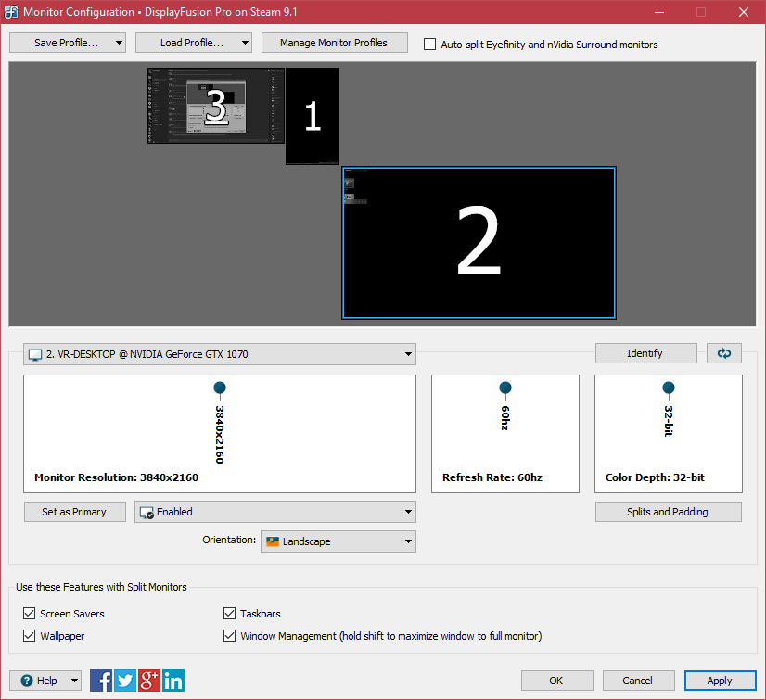Click the Splits and Padding button

click(x=668, y=512)
